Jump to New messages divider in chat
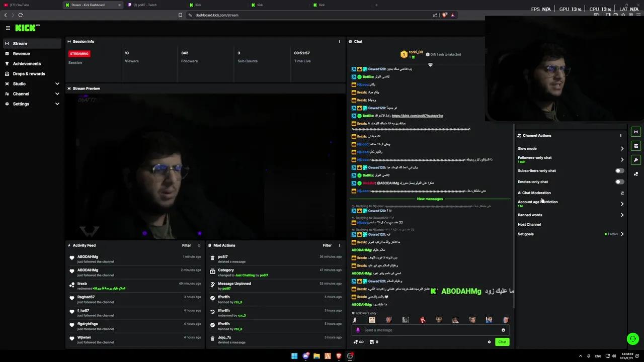This screenshot has width=644, height=362. [x=430, y=199]
